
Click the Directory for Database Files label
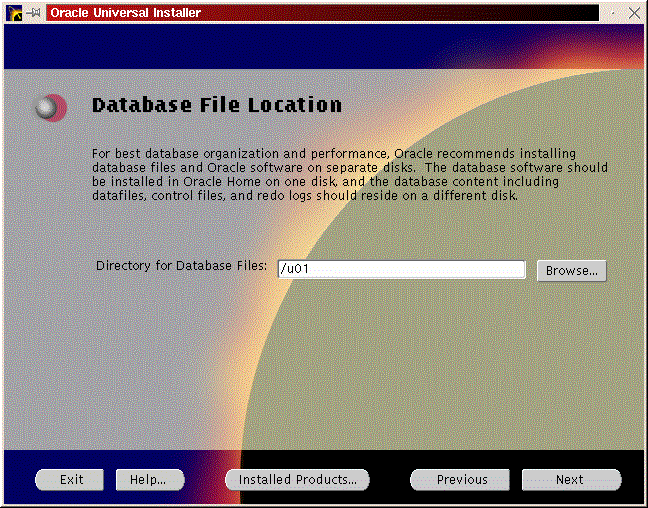point(181,266)
